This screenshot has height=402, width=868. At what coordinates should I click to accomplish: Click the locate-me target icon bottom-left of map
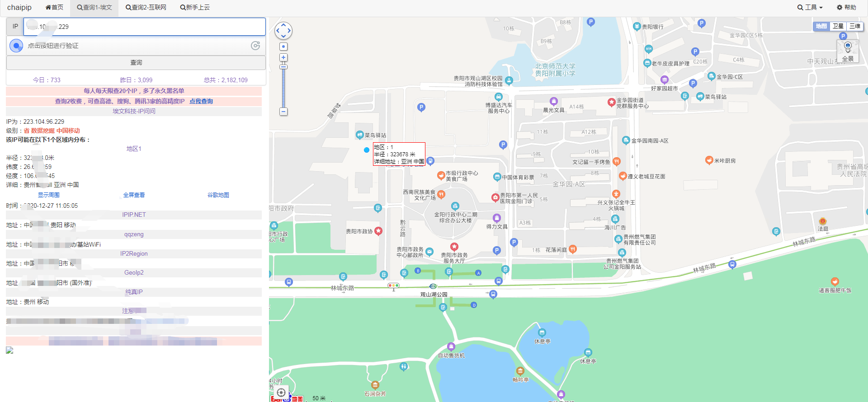[x=281, y=393]
